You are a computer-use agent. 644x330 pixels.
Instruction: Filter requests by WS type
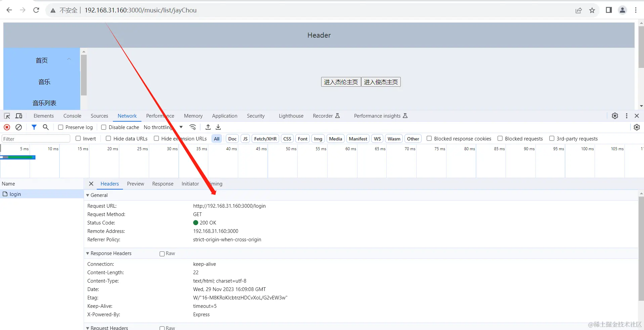click(377, 139)
